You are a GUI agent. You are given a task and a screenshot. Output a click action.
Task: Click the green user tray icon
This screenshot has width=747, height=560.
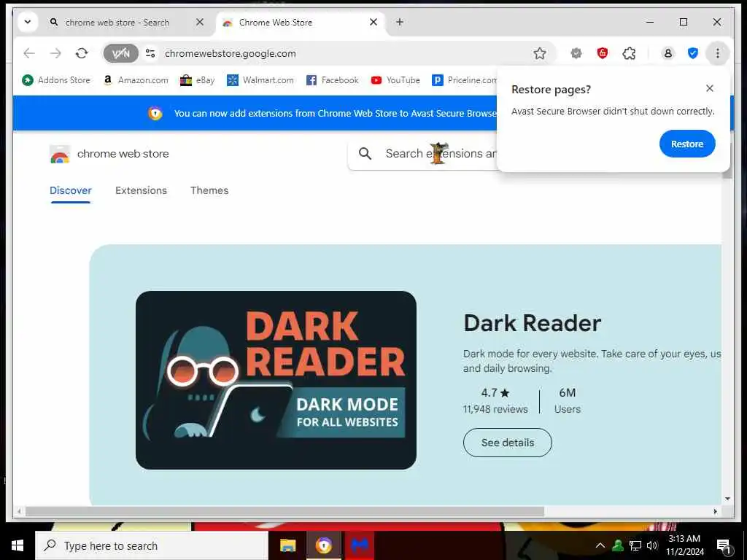coord(617,545)
